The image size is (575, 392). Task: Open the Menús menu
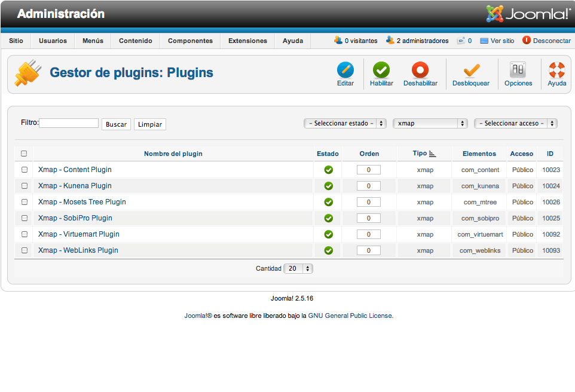pos(93,41)
